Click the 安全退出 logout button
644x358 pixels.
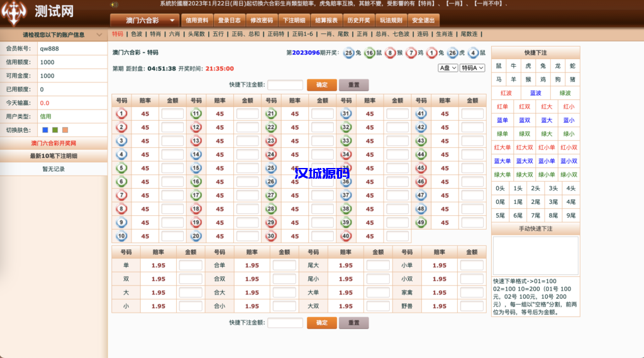tap(425, 20)
